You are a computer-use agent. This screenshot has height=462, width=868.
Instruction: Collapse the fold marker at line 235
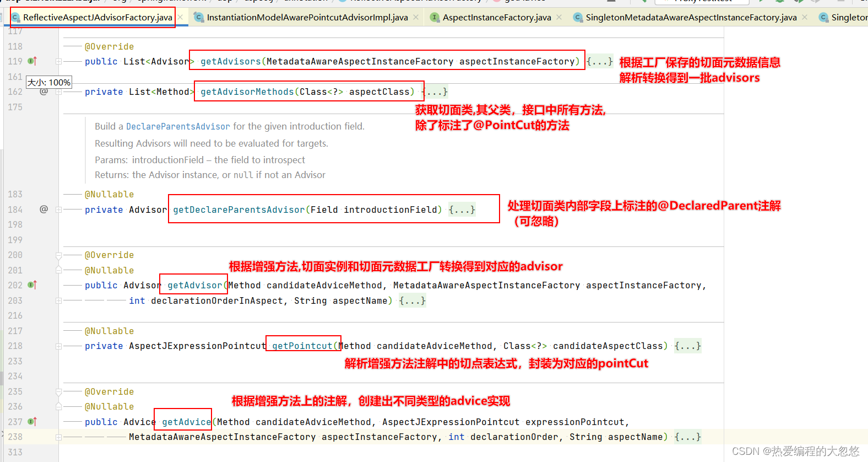pos(58,392)
